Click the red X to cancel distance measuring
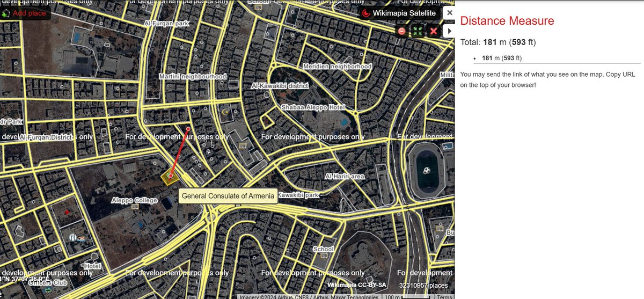Screen dimensions: 644x299 434,31
